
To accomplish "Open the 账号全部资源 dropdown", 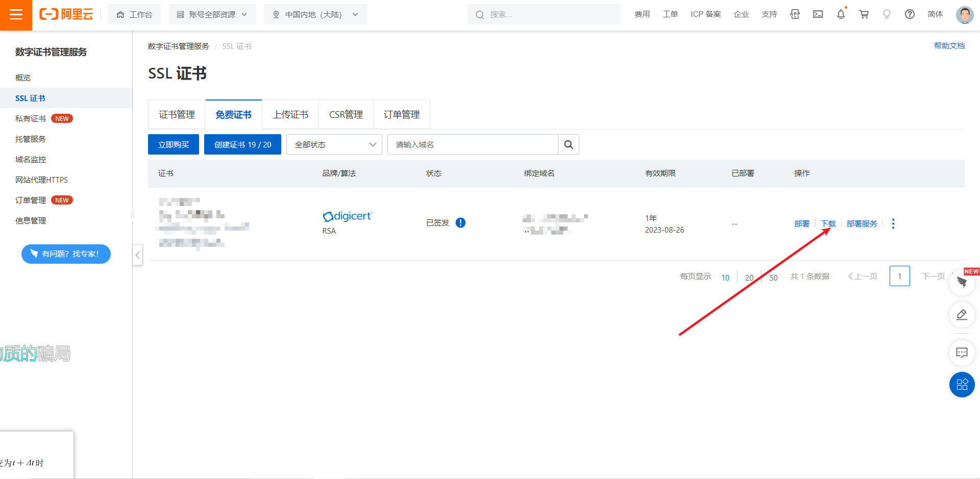I will coord(212,15).
